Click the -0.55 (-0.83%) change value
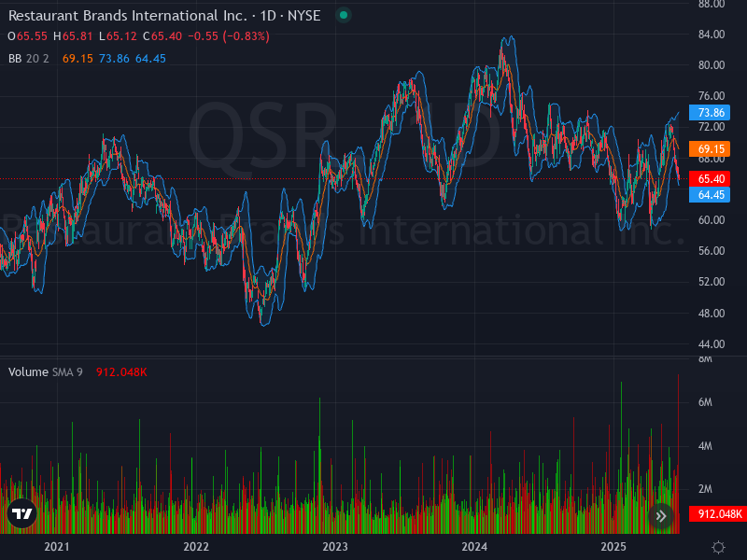This screenshot has height=560, width=747. [x=229, y=36]
